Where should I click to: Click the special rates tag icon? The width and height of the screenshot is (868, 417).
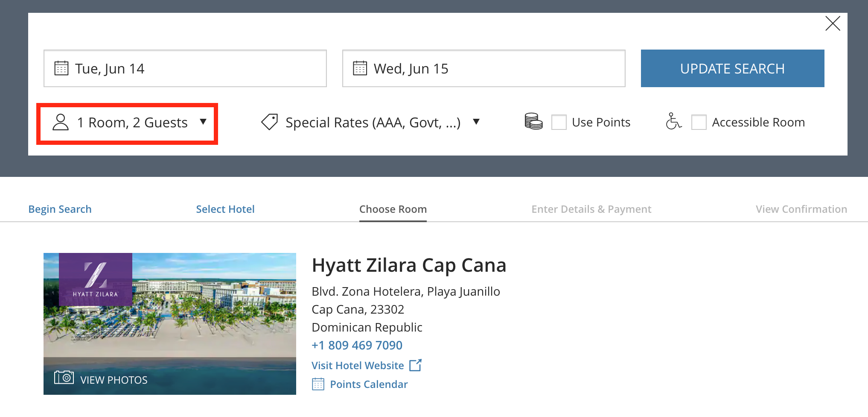270,122
